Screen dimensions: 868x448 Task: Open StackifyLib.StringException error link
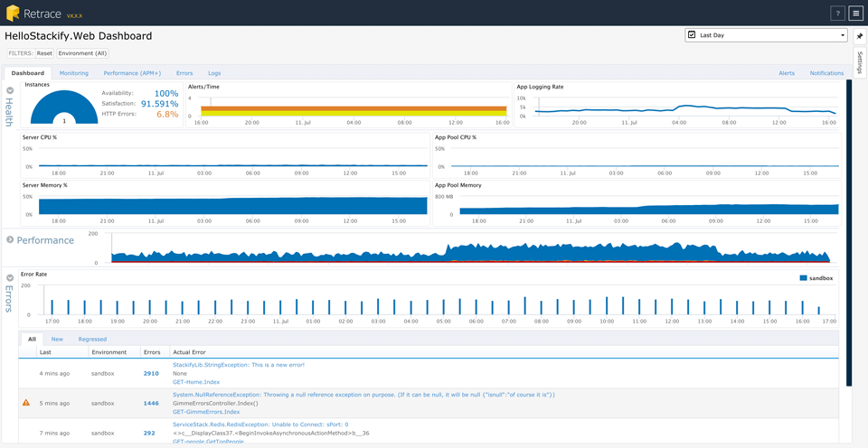[239, 365]
